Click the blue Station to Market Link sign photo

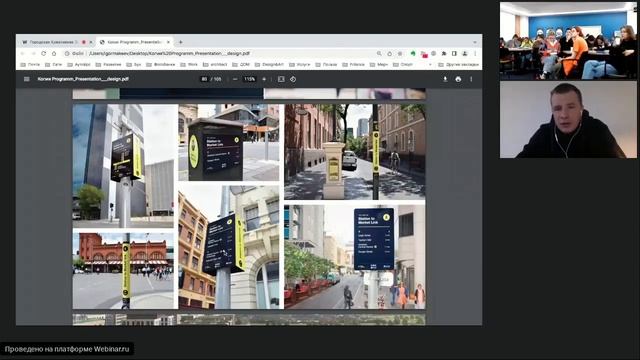tap(355, 257)
